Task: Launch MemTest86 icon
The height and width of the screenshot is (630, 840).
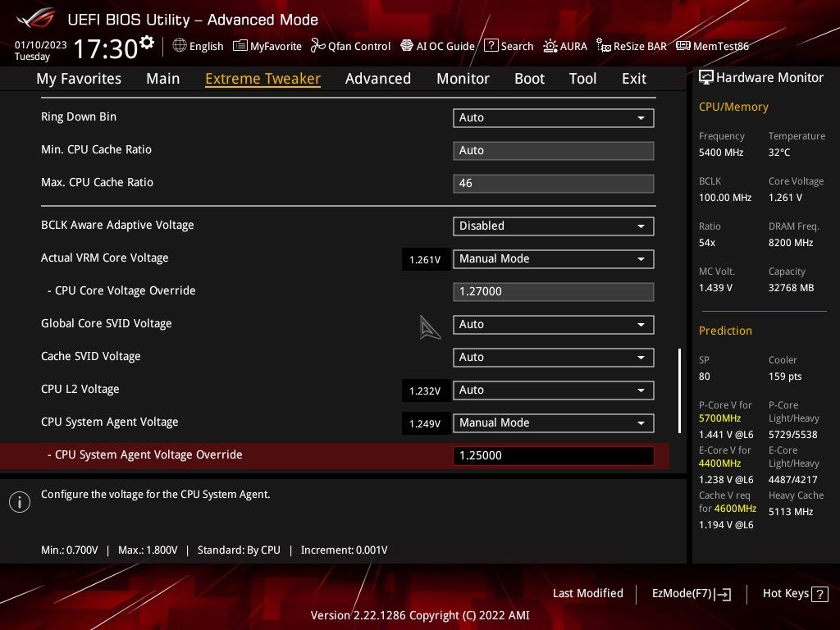Action: click(x=683, y=46)
